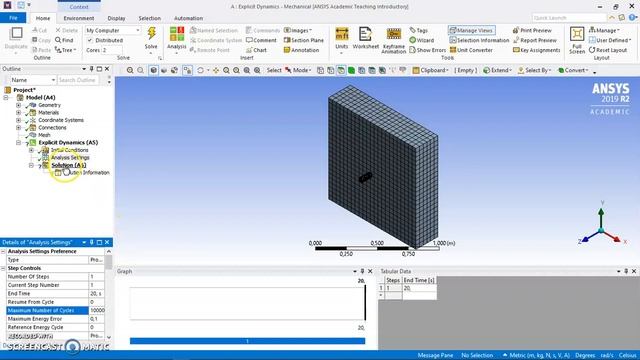Viewport: 640px width, 360px height.
Task: Open the Convert dropdown
Action: coord(573,70)
